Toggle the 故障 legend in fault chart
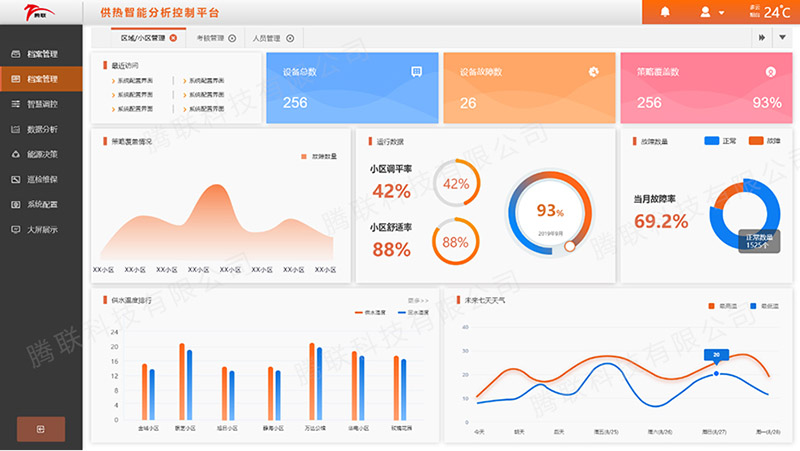Image resolution: width=800 pixels, height=451 pixels. click(763, 141)
